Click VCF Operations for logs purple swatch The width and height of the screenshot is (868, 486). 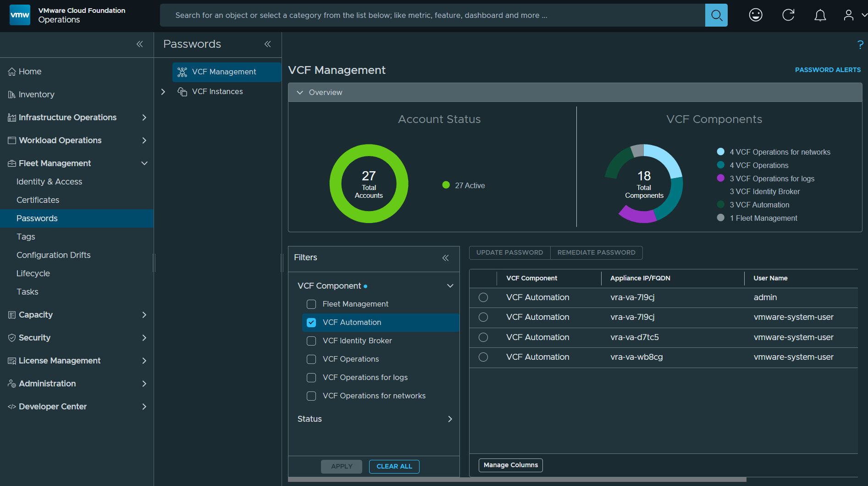coord(721,178)
